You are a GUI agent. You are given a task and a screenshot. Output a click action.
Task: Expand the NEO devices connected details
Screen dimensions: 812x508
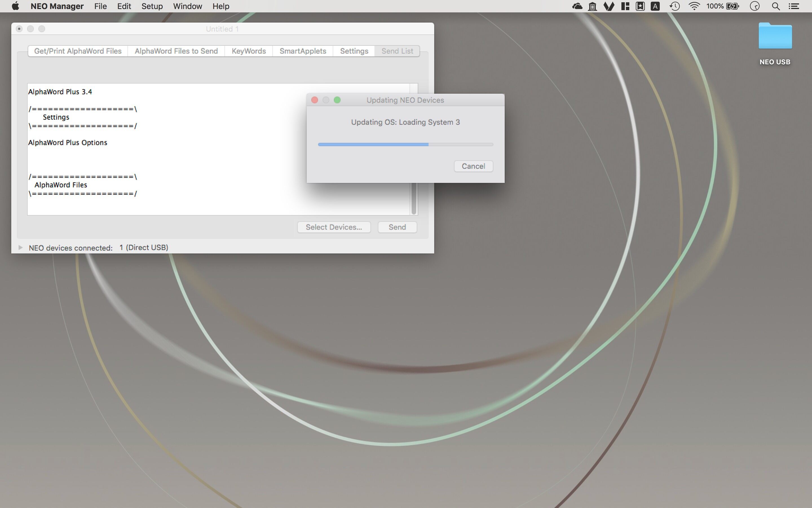(21, 248)
